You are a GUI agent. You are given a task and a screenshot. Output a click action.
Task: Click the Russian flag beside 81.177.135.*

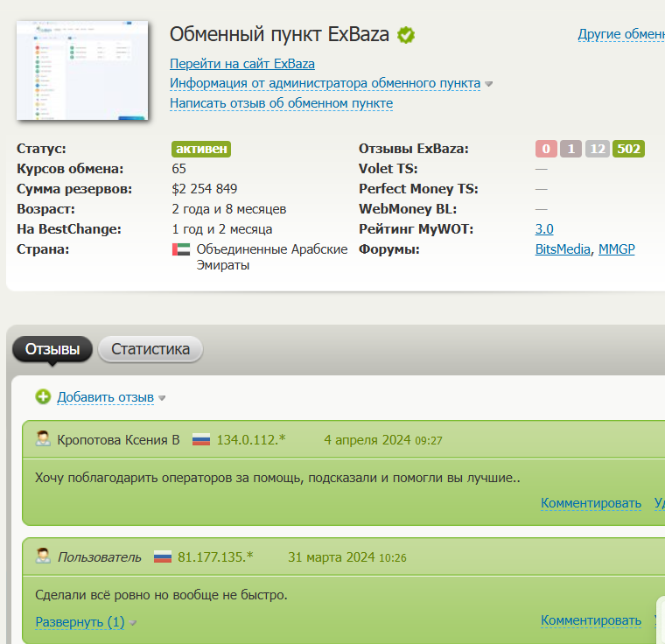coord(163,556)
